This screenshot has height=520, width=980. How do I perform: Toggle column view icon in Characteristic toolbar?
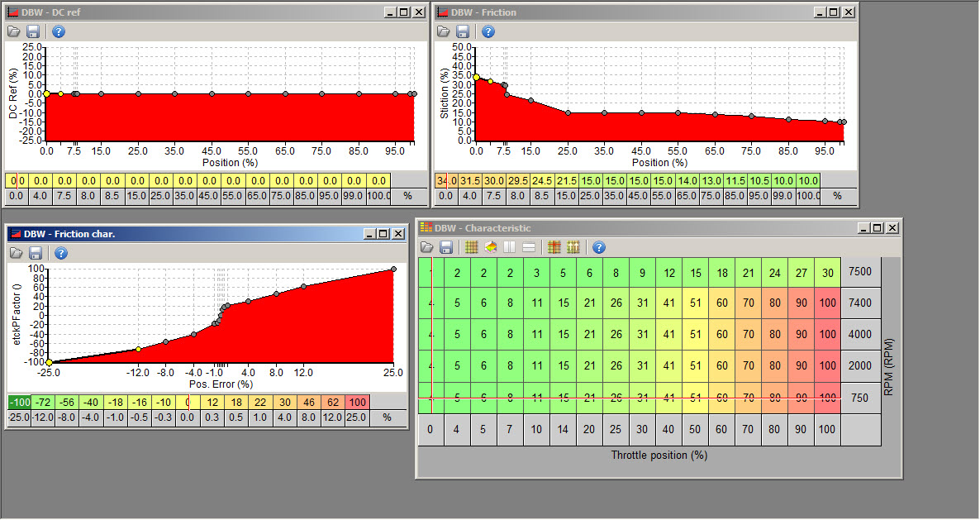click(x=510, y=247)
